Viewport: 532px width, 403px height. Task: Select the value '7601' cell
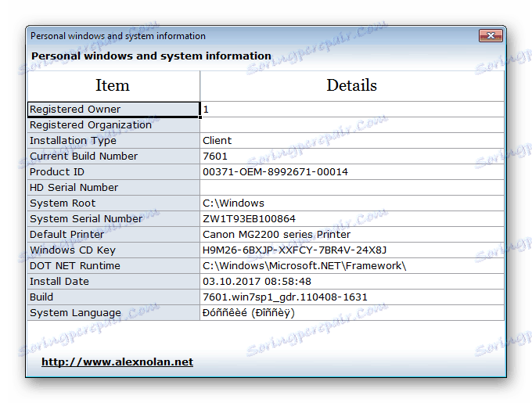tap(352, 156)
